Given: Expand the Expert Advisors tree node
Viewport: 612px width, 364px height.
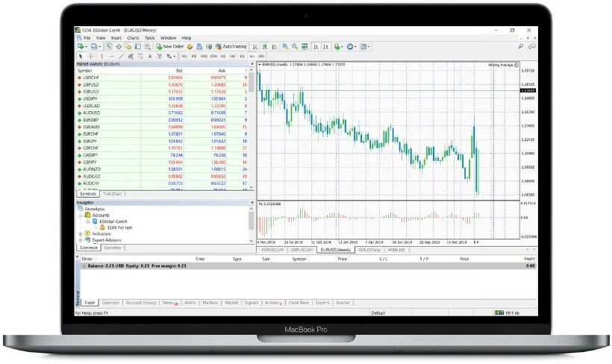Looking at the screenshot, I should point(81,240).
